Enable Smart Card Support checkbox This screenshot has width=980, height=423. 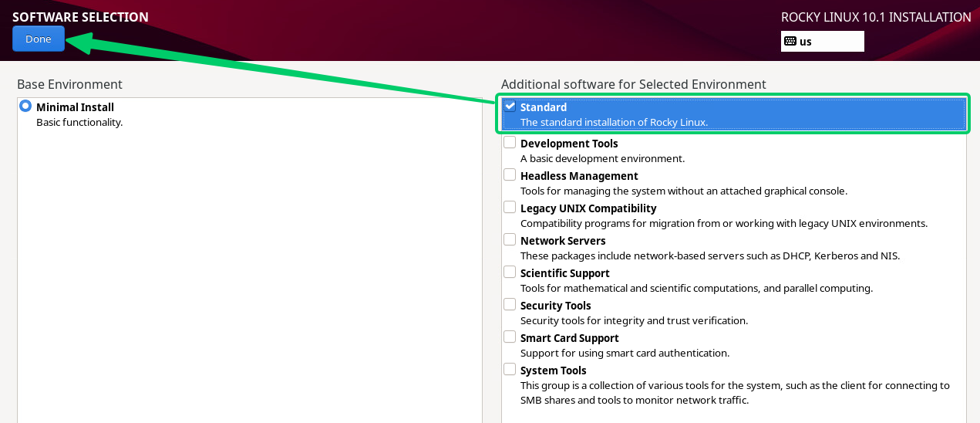510,337
